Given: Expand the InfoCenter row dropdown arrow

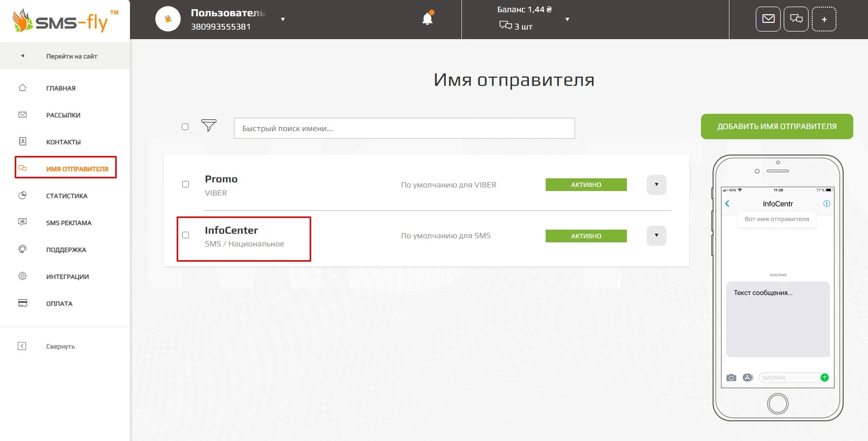Looking at the screenshot, I should 656,236.
